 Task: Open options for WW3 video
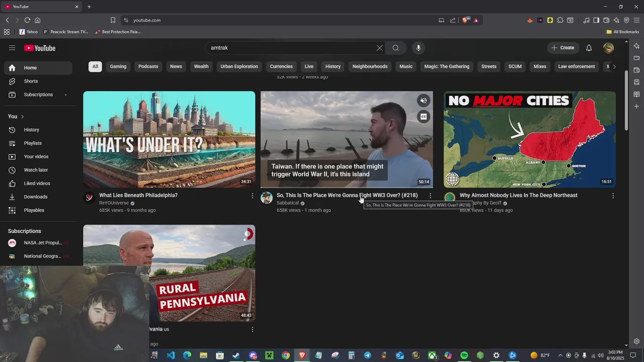(430, 196)
